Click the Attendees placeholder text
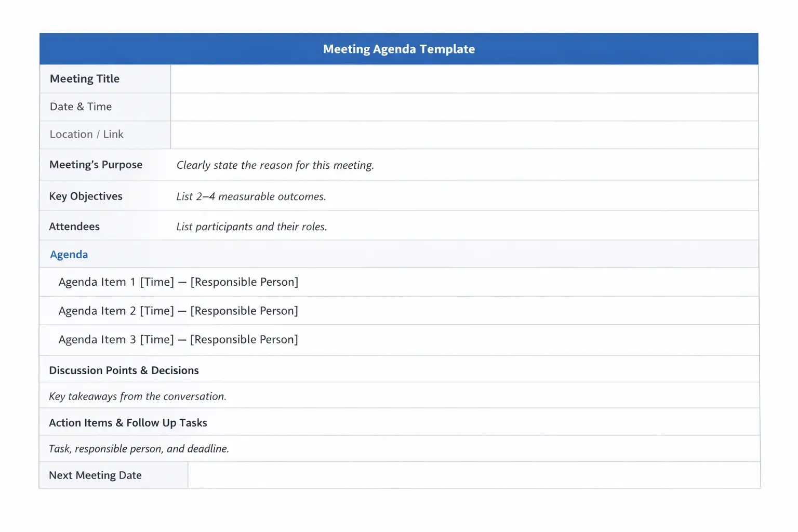 tap(251, 227)
